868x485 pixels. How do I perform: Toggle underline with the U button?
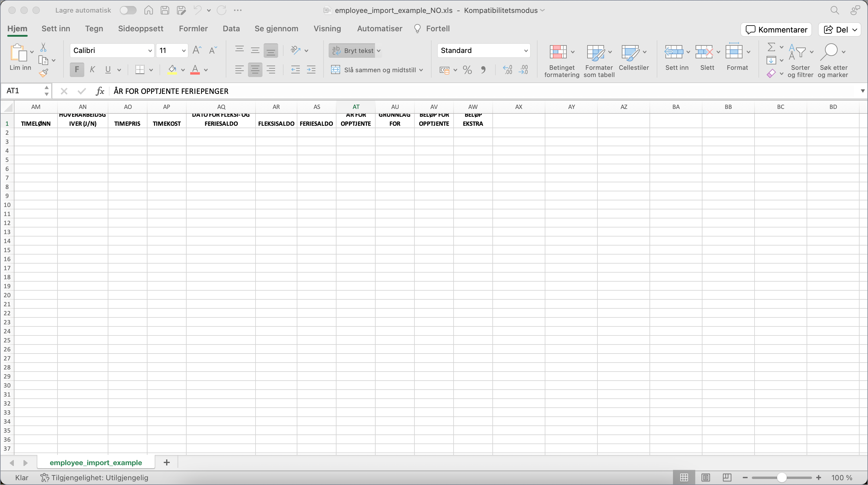[108, 70]
